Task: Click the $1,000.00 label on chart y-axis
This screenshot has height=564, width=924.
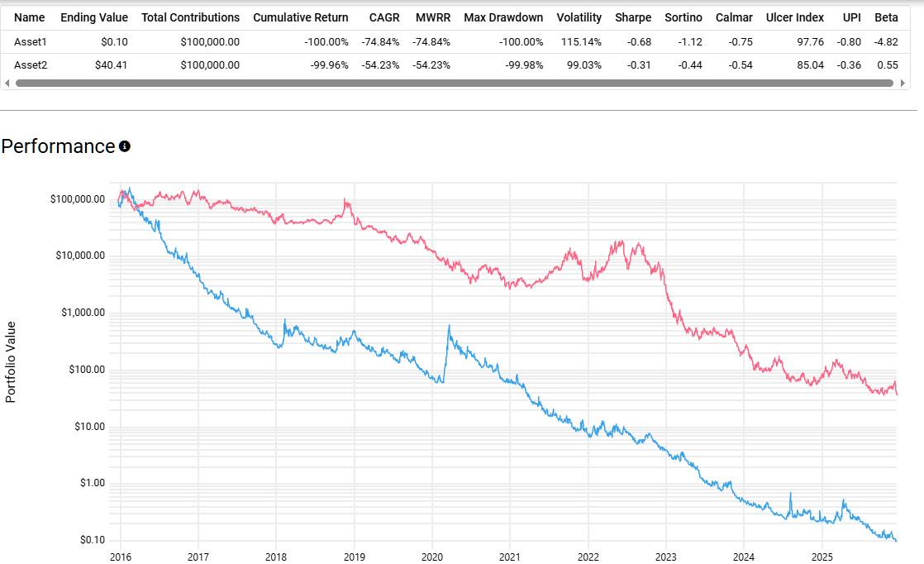Action: pos(78,313)
